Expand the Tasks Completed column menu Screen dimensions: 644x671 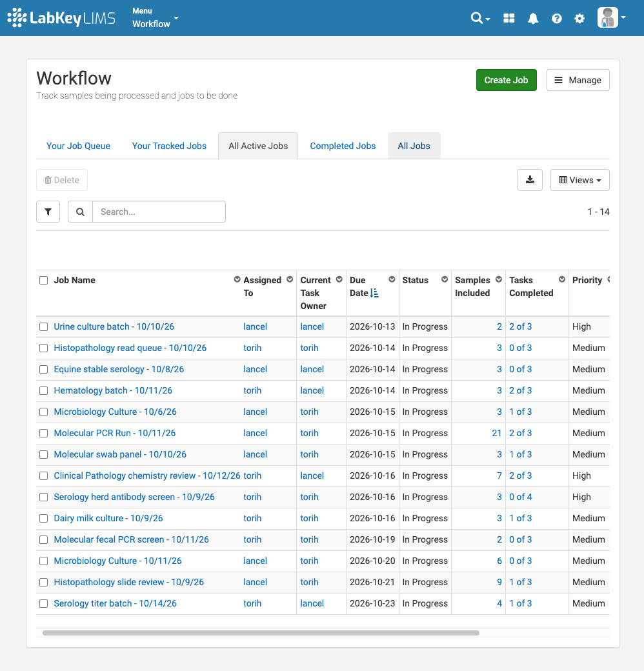click(562, 279)
